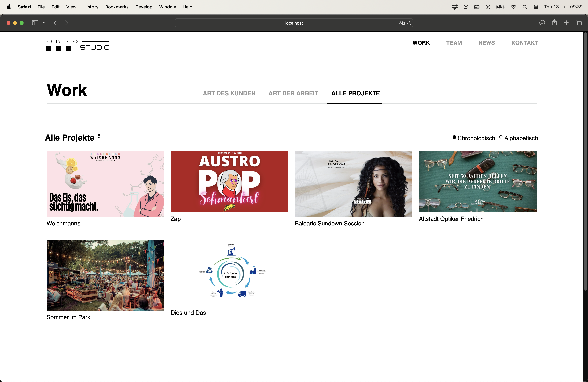Show the tab overview

pyautogui.click(x=579, y=23)
